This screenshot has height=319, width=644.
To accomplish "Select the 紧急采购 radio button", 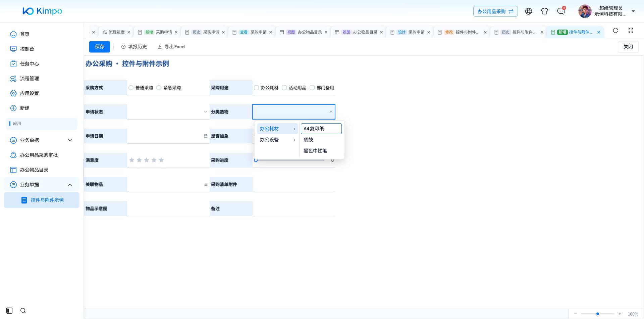I will click(x=159, y=88).
